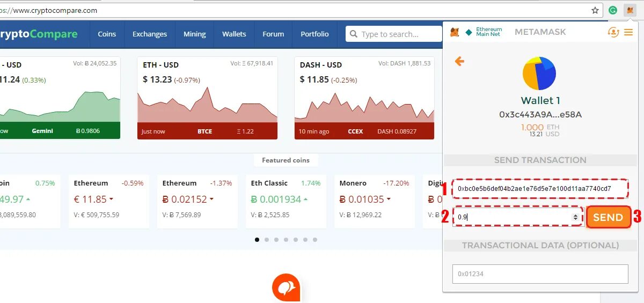Click the Wallet 1 identicon avatar

tap(539, 73)
